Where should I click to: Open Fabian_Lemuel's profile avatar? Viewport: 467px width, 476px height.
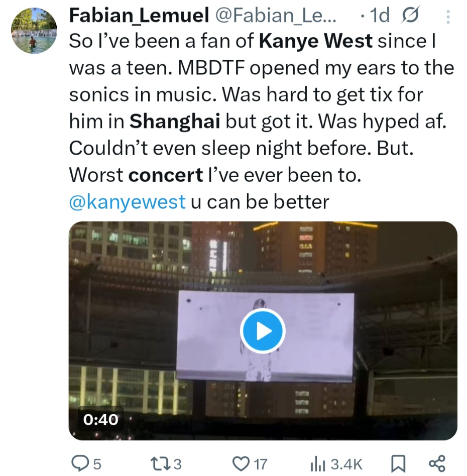point(33,31)
